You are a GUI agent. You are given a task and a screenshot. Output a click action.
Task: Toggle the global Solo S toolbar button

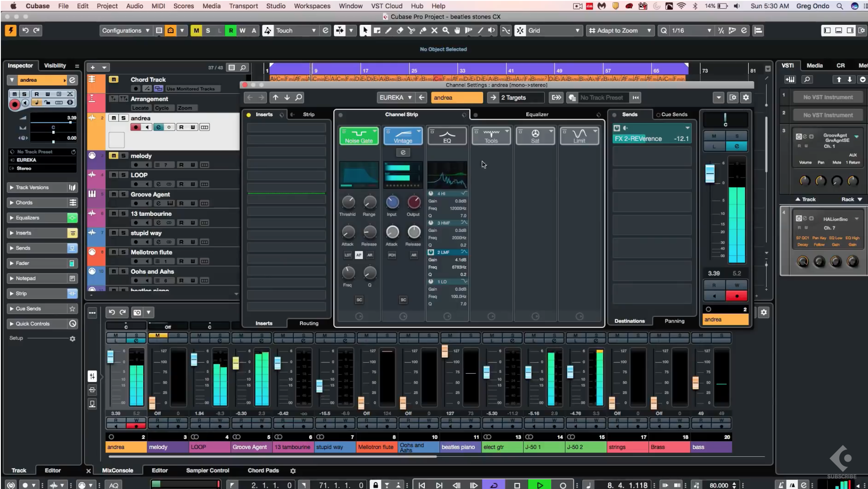[208, 30]
